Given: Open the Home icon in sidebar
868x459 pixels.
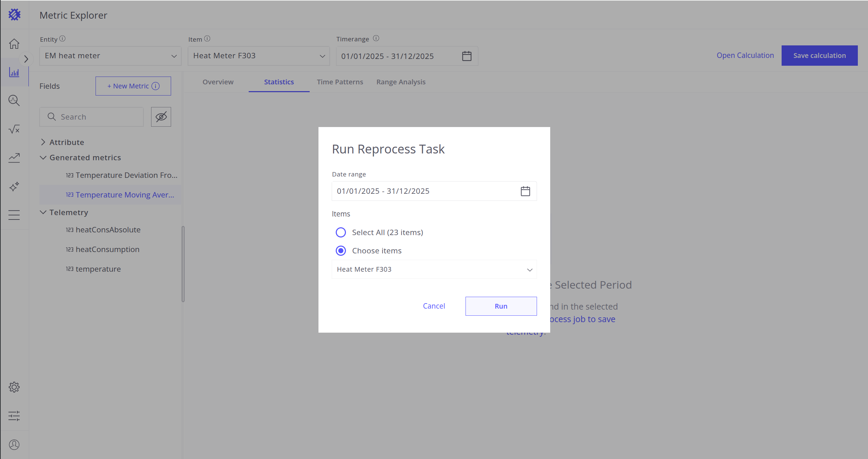Looking at the screenshot, I should coord(14,44).
